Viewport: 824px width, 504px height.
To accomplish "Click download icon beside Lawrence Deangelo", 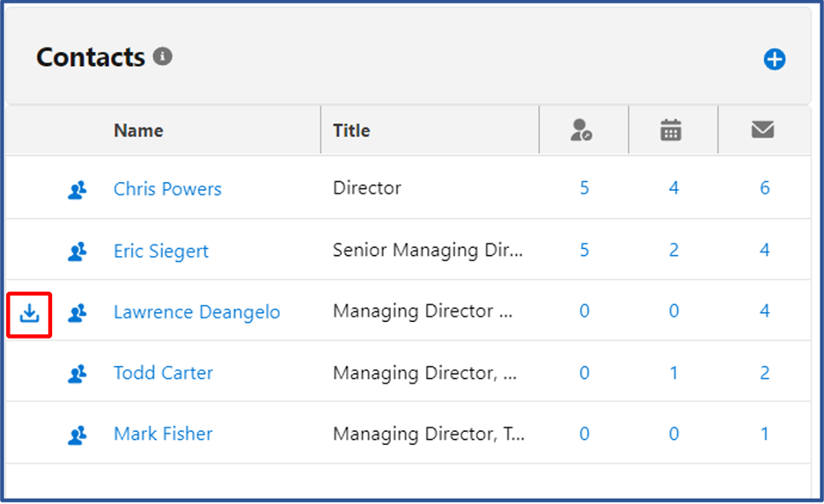I will [29, 313].
